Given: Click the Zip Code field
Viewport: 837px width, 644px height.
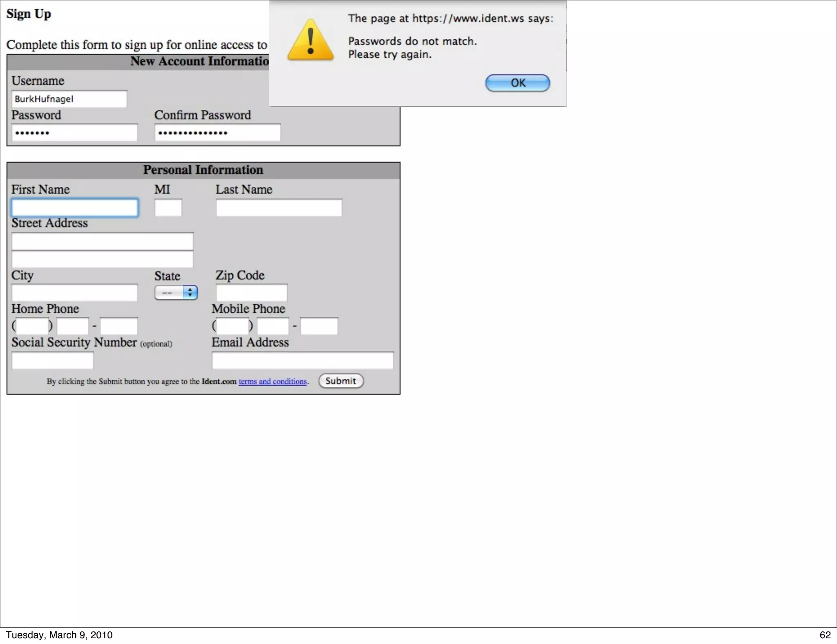Looking at the screenshot, I should point(251,293).
